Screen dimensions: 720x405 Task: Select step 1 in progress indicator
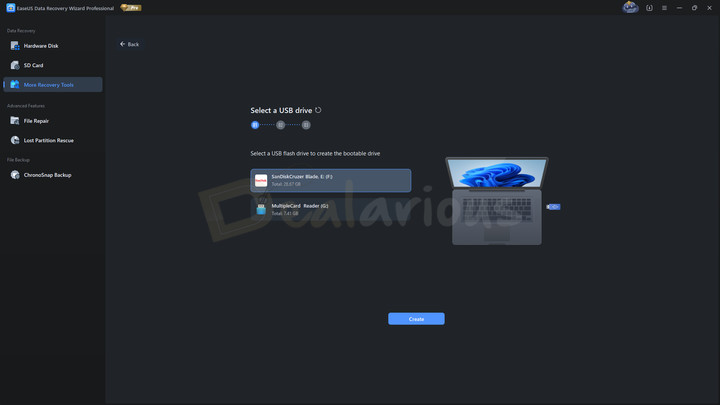pyautogui.click(x=255, y=125)
